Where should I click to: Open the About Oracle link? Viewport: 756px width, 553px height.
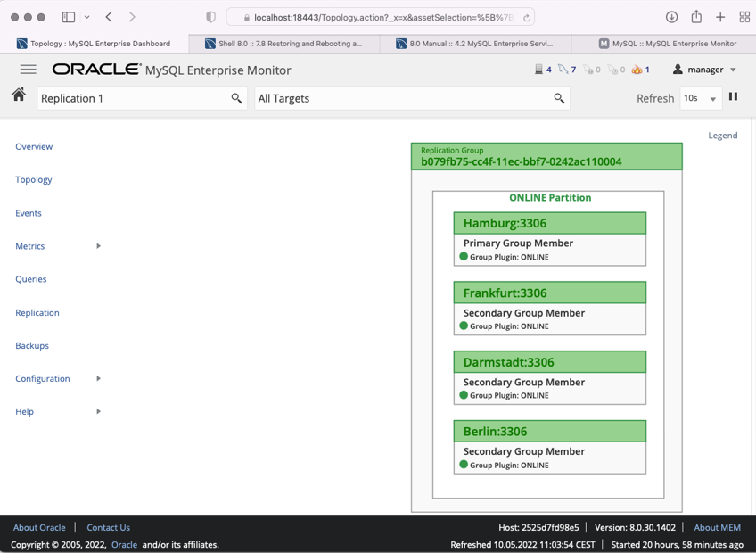pyautogui.click(x=39, y=527)
